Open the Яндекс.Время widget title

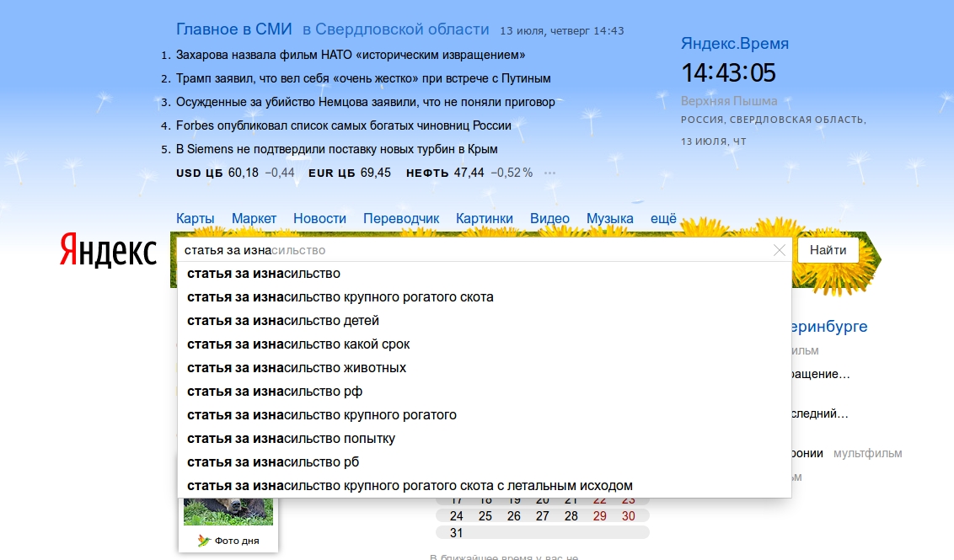point(734,44)
